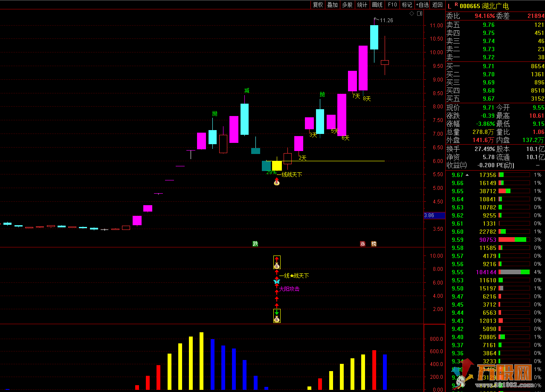
Task: Switch to 多股 multi-stock view
Action: click(x=348, y=5)
